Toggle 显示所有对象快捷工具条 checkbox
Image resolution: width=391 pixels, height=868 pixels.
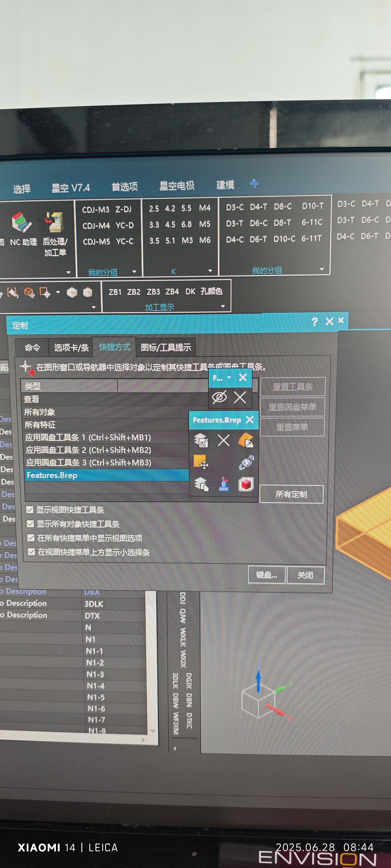tap(30, 524)
